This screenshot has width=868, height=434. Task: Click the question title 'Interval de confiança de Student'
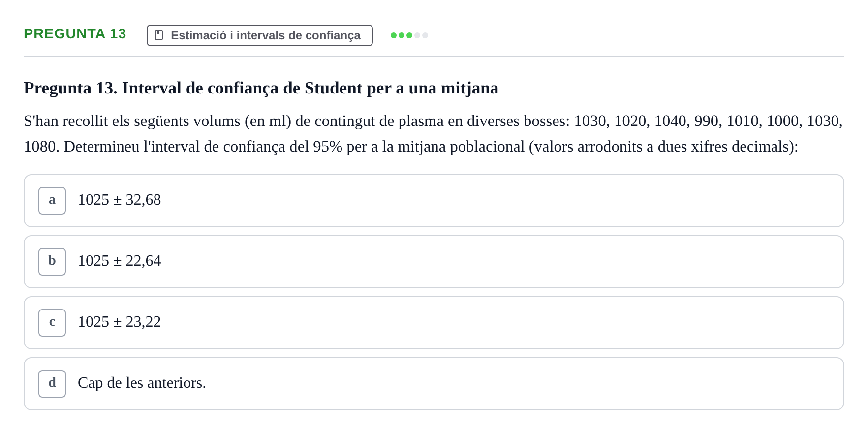tap(261, 88)
